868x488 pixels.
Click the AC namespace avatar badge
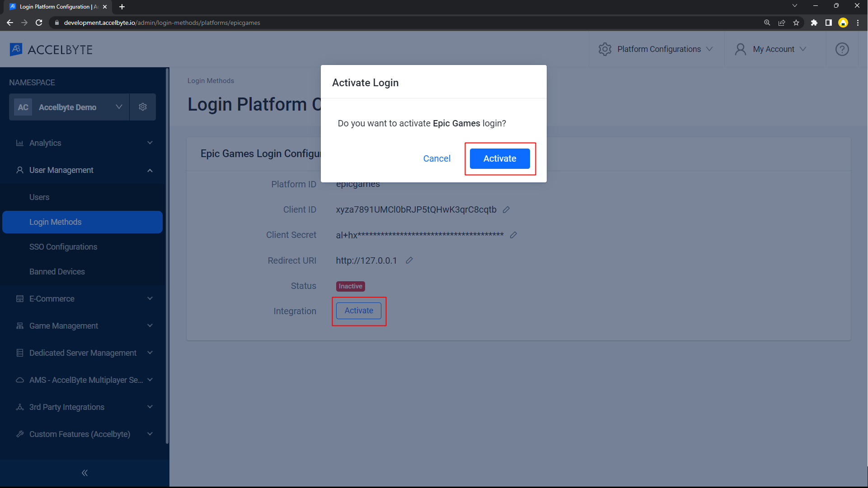[23, 107]
